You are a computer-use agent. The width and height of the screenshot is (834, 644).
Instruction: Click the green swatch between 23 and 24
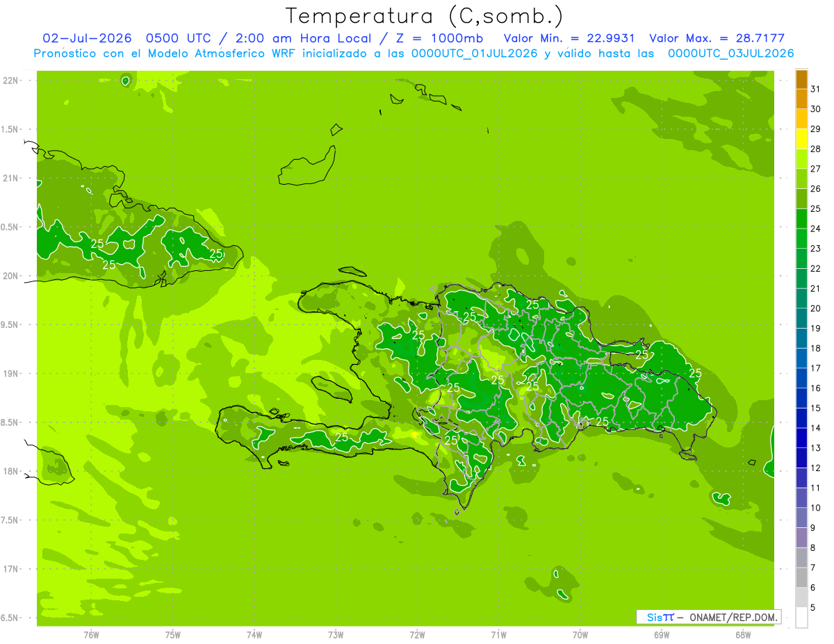point(801,238)
